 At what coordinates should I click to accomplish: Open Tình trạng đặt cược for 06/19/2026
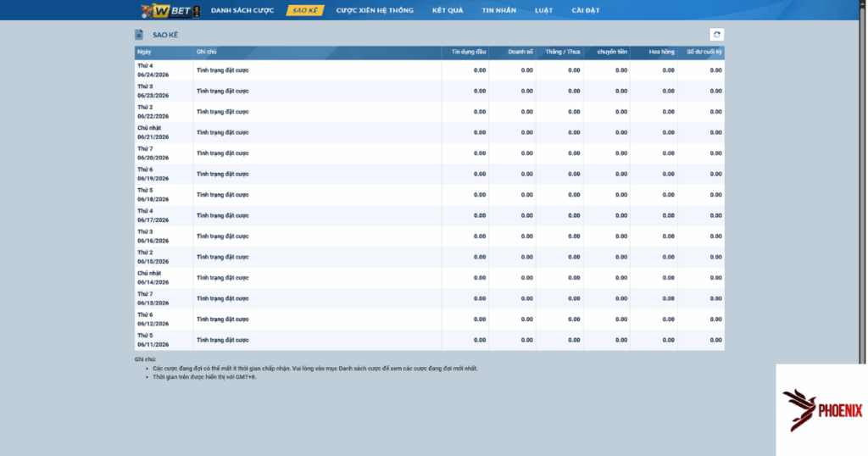pos(223,175)
